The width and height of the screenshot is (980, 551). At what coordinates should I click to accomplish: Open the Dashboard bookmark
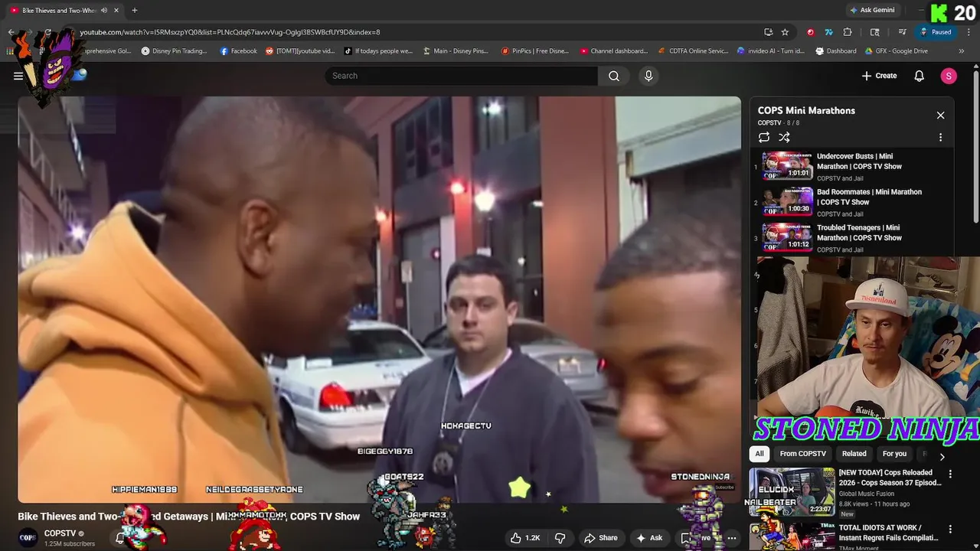pyautogui.click(x=836, y=51)
